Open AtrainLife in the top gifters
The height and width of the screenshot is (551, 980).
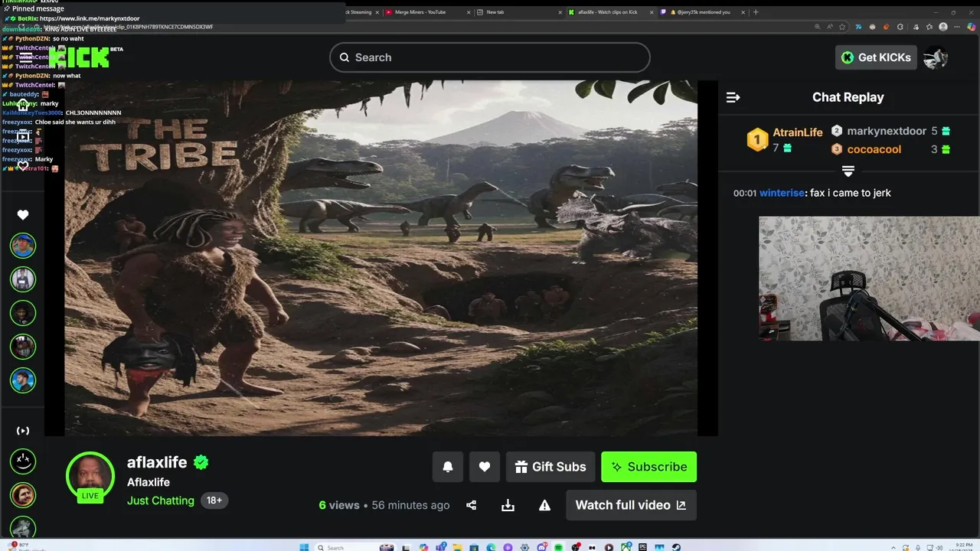[x=798, y=132]
